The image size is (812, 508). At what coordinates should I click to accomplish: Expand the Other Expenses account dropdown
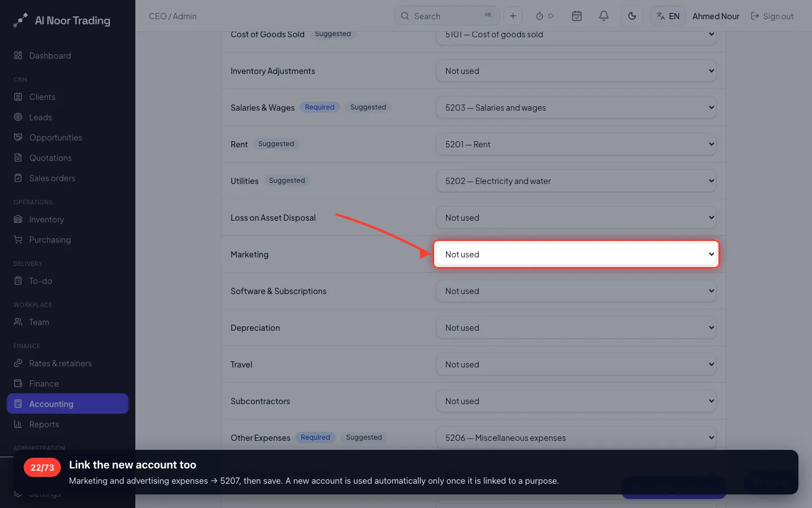click(576, 437)
